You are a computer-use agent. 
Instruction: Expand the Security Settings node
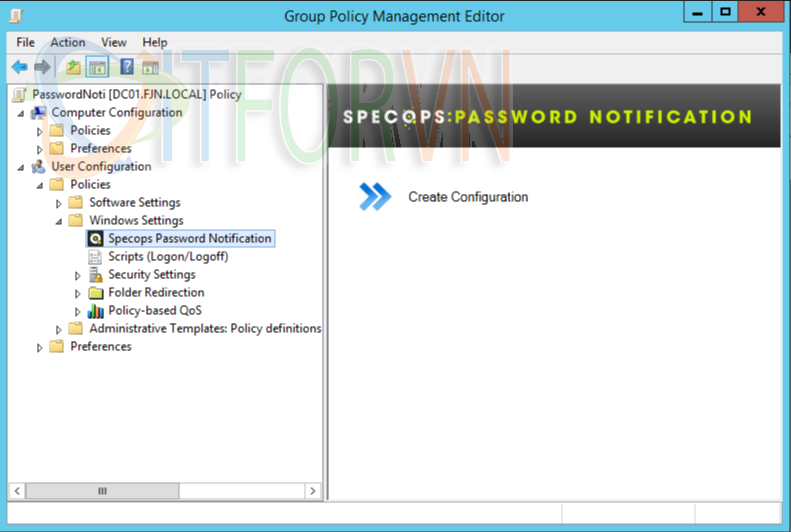pos(78,275)
